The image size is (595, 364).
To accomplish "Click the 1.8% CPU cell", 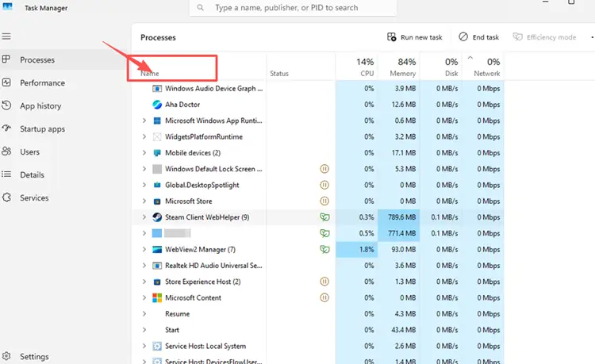I will pos(357,250).
